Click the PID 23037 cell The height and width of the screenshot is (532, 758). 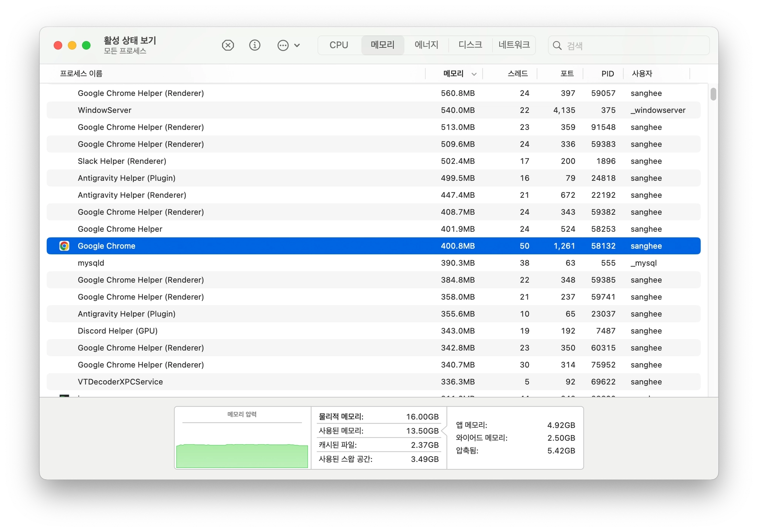pyautogui.click(x=603, y=314)
